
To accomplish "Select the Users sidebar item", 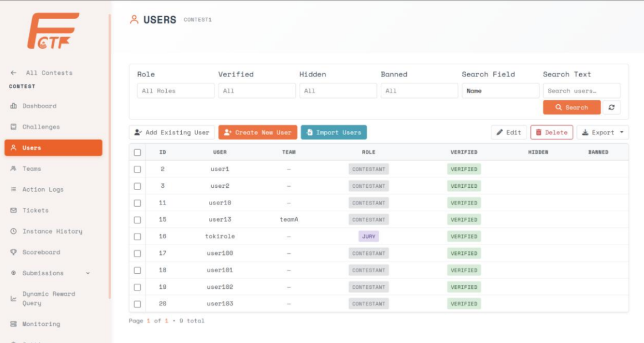I will click(x=53, y=148).
